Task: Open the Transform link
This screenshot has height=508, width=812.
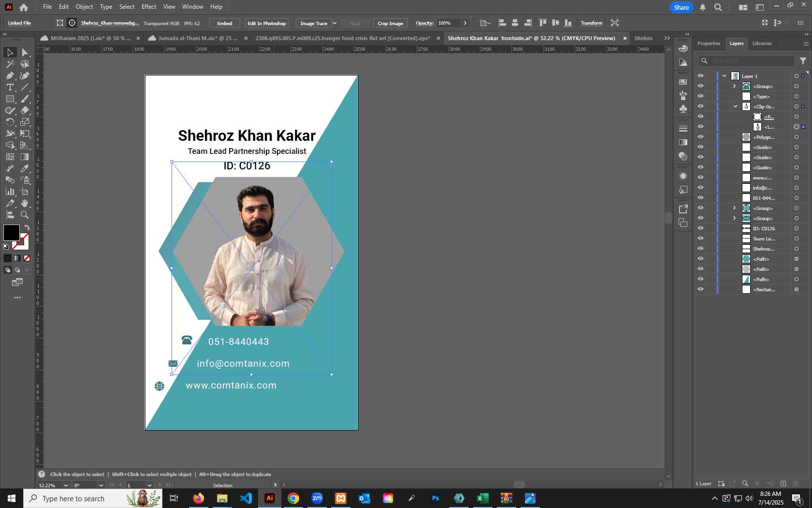Action: 591,23
